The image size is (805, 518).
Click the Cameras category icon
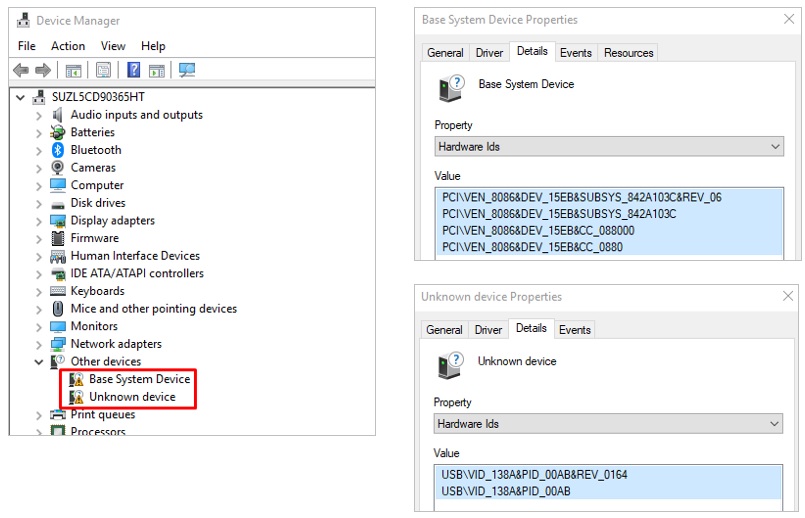point(58,168)
